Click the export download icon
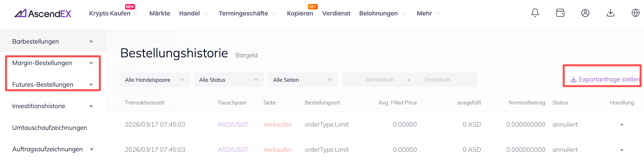Viewport: 644px width, 160px height. [573, 80]
